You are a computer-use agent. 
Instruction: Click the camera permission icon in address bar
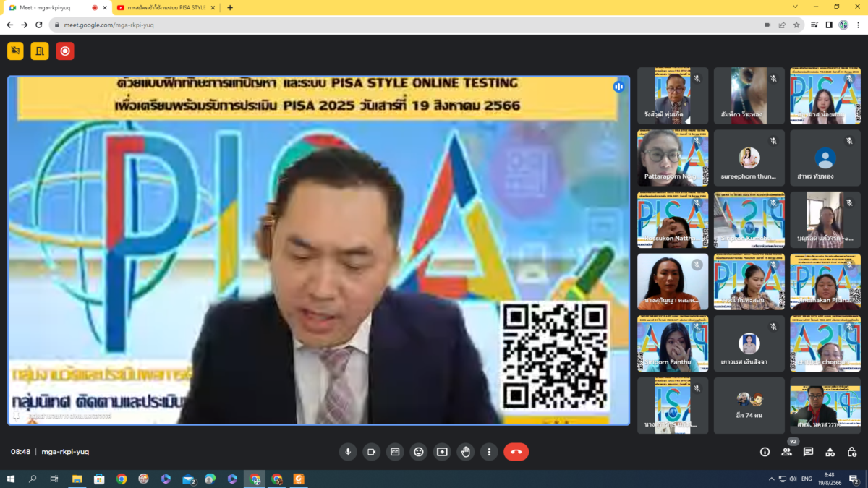(x=767, y=25)
